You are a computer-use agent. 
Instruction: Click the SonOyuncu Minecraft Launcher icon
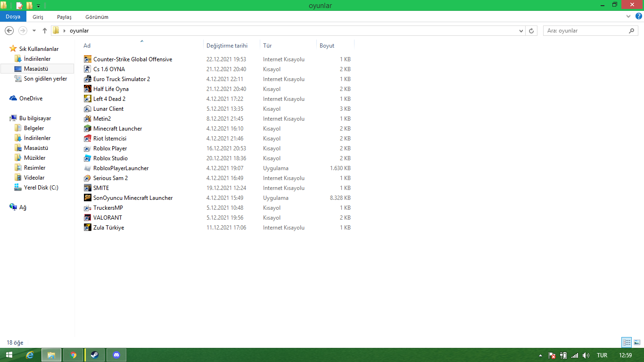[87, 198]
